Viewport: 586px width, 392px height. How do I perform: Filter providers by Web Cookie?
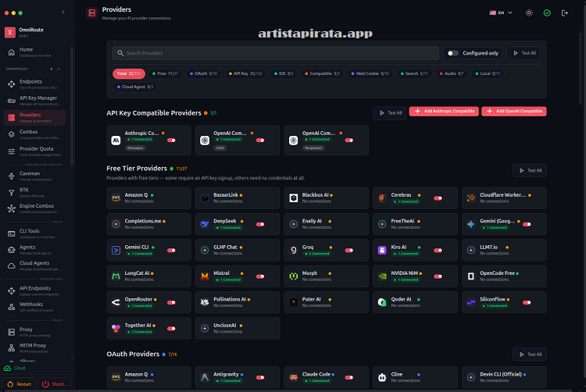click(370, 73)
